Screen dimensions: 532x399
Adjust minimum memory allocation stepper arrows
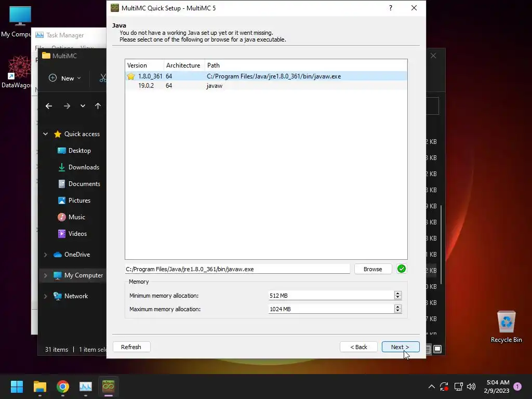click(398, 295)
